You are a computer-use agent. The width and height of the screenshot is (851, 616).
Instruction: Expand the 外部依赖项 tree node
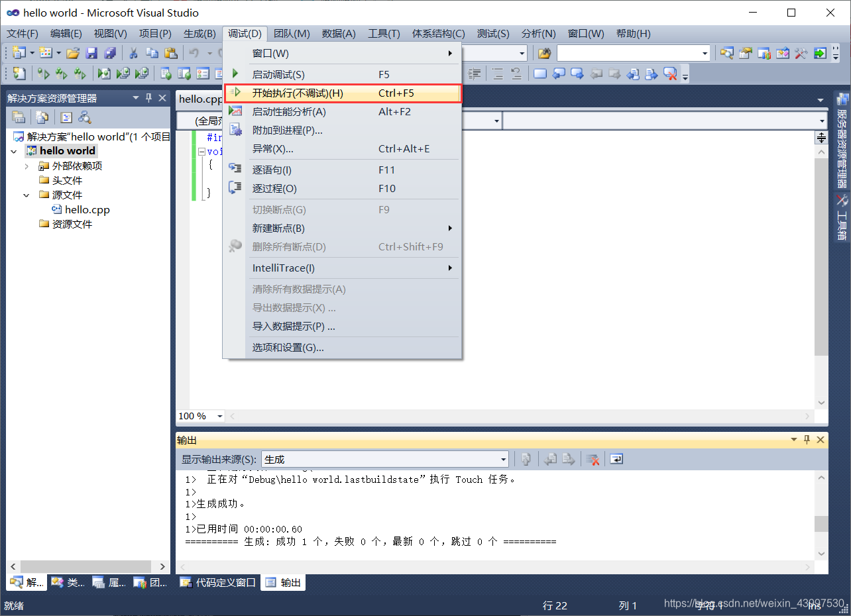(x=27, y=166)
